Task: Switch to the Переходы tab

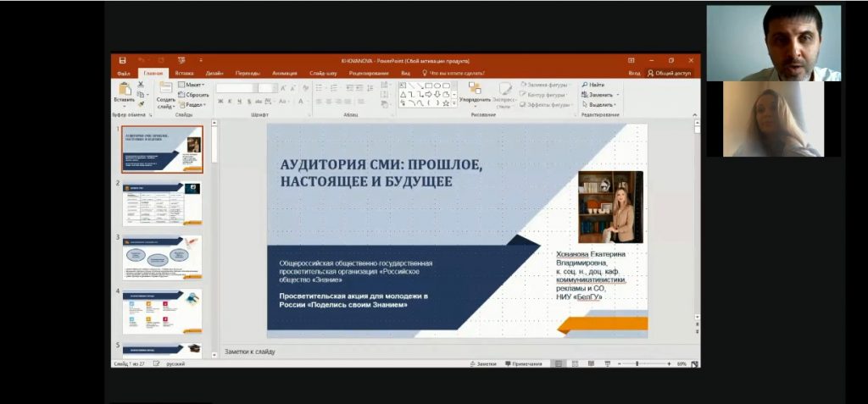Action: 248,73
